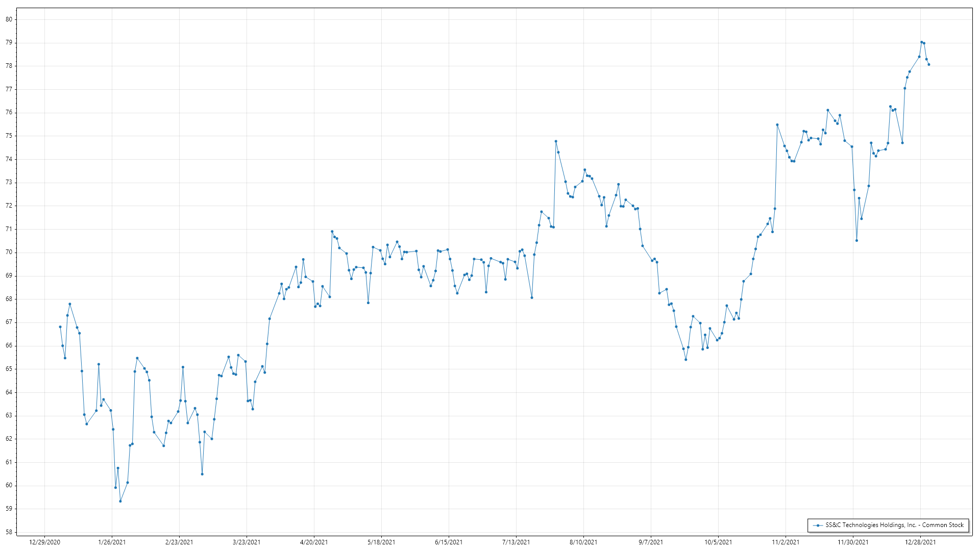Screen dimensions: 980x551
Task: Click the late-April peak point near 70.9
Action: coord(332,232)
